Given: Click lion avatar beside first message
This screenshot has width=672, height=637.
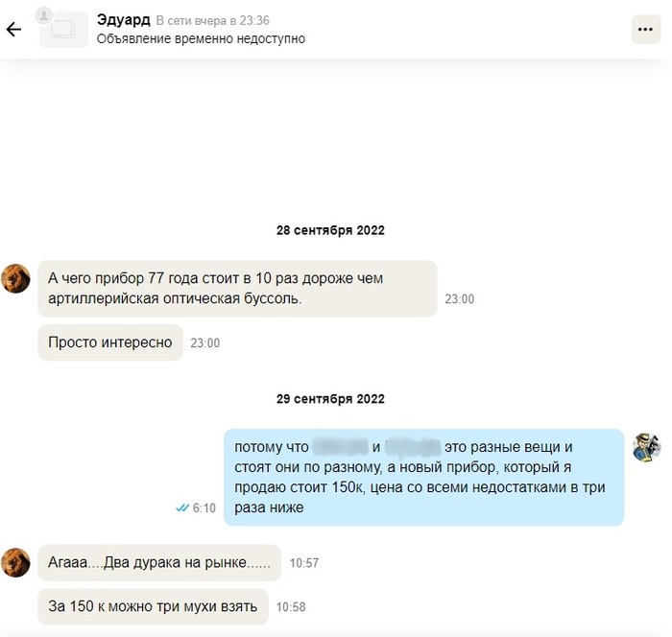Looking at the screenshot, I should point(16,278).
